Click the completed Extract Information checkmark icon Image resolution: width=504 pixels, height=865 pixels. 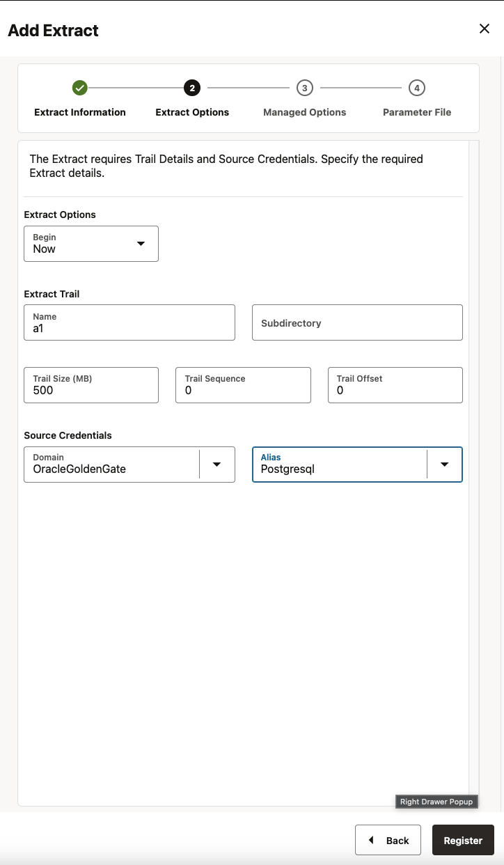(x=79, y=88)
